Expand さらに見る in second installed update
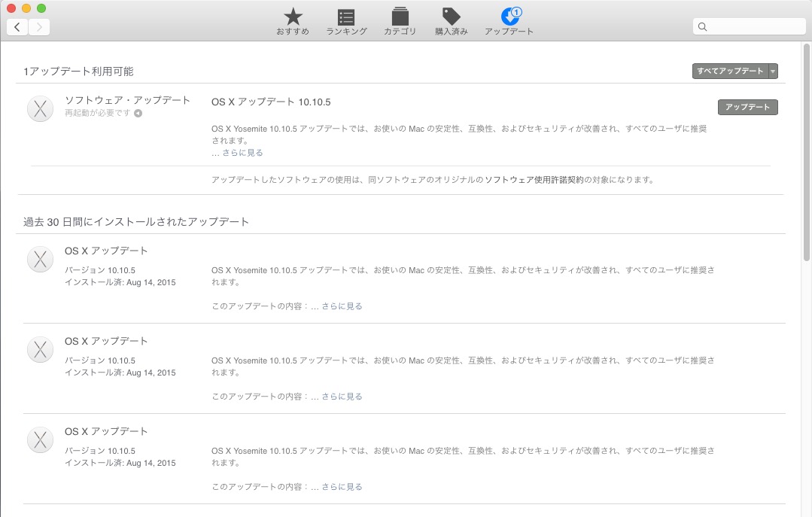 pos(342,397)
